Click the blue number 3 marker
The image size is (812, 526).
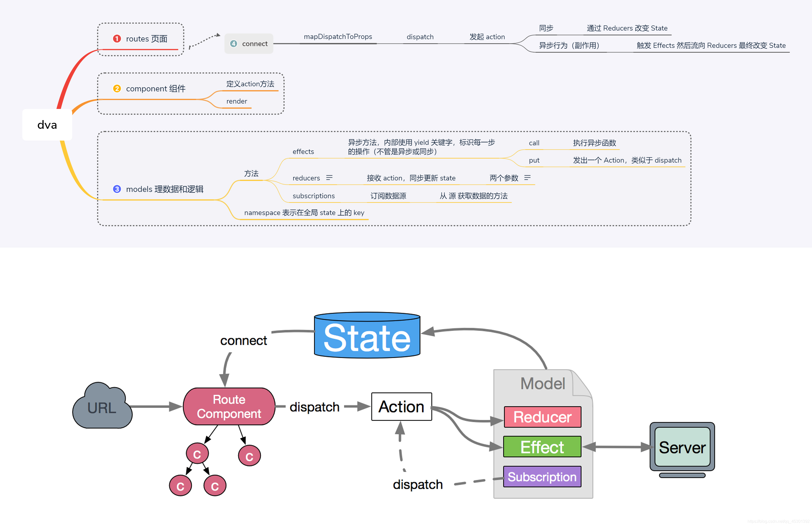[117, 189]
